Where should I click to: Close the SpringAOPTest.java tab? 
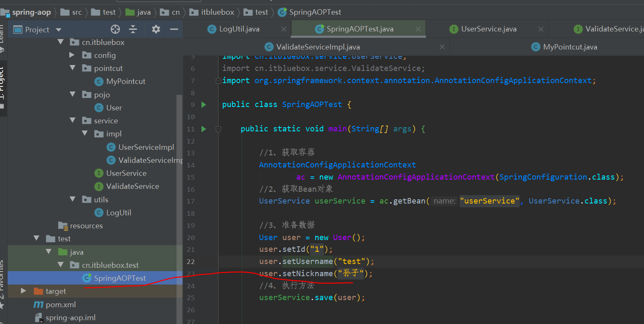point(418,29)
